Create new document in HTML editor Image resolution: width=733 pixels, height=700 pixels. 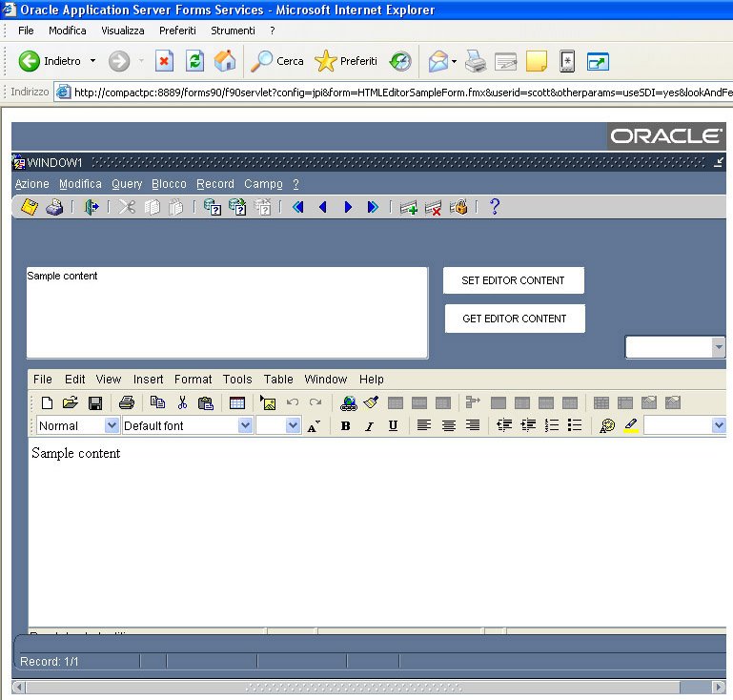[x=47, y=402]
